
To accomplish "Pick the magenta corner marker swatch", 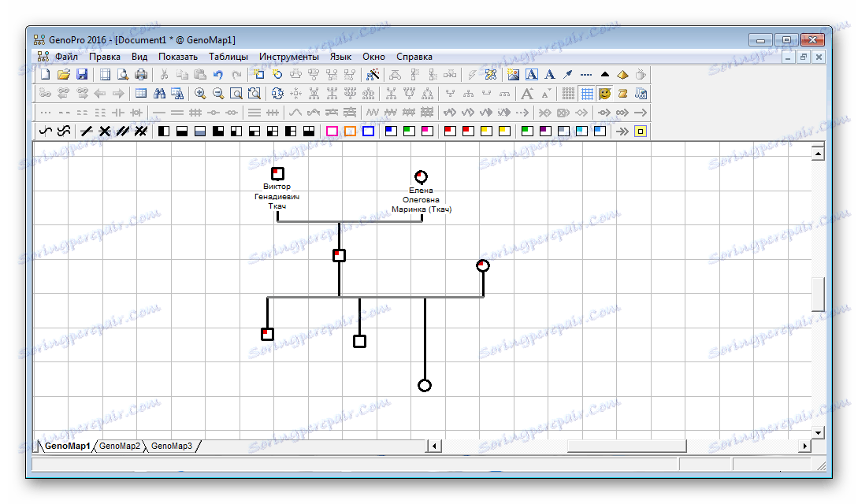I will pyautogui.click(x=427, y=132).
